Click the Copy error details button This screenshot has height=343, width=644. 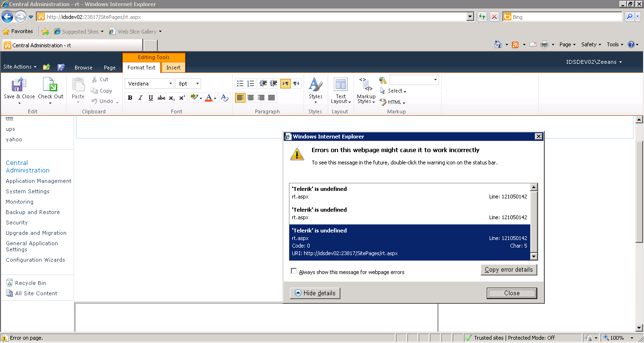click(x=508, y=270)
